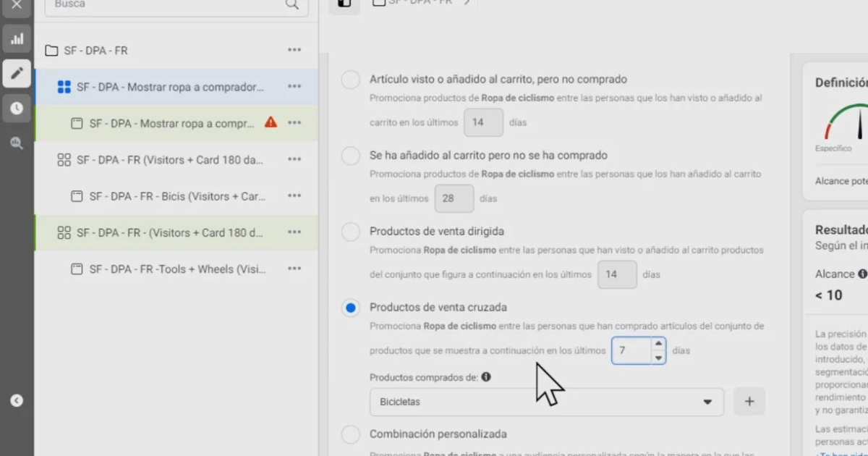
Task: Click the blue ad set grid icon
Action: pos(64,87)
